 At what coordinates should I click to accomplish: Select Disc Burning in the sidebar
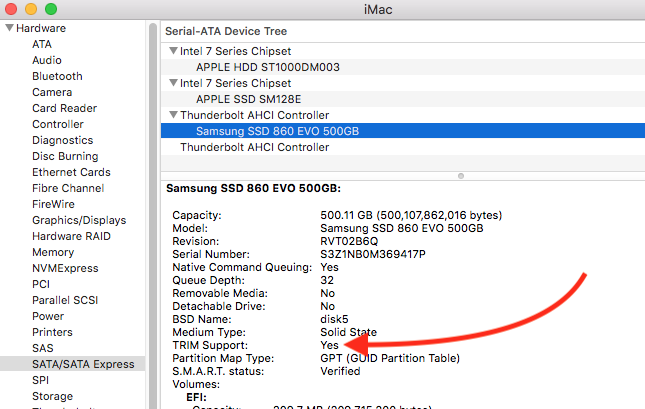point(65,156)
